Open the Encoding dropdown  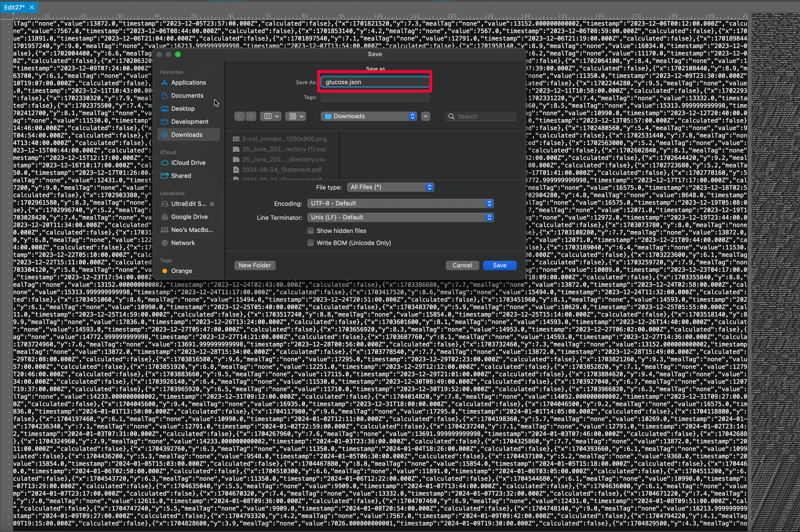(400, 204)
